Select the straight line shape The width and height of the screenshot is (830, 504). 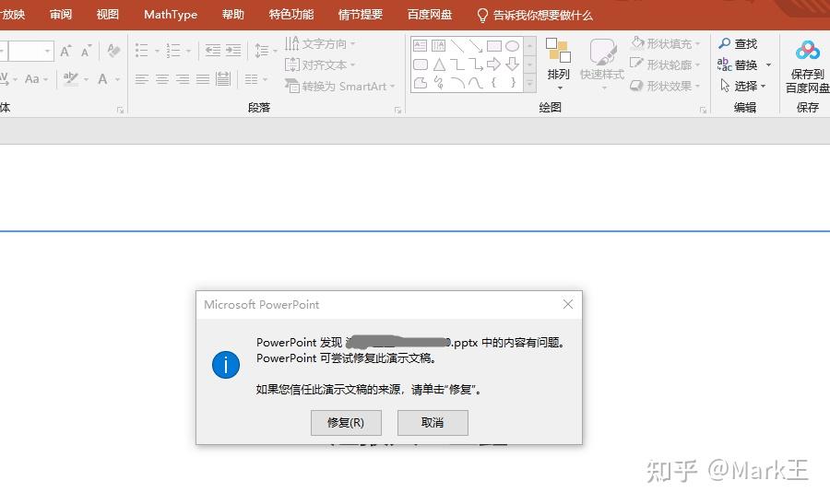[457, 46]
